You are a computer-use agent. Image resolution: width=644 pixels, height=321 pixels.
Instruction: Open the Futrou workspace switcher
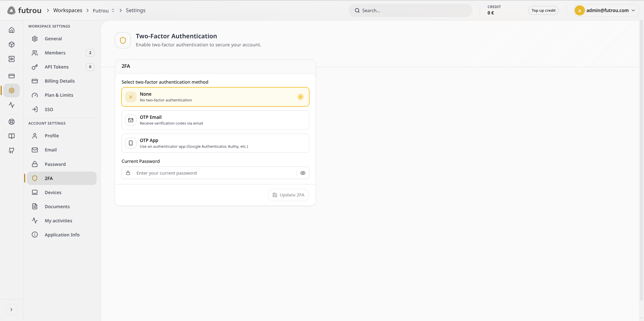(104, 10)
